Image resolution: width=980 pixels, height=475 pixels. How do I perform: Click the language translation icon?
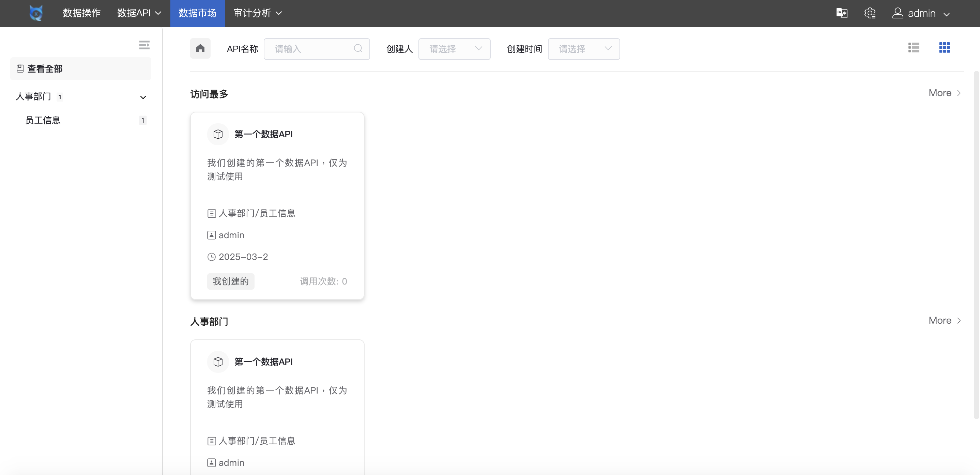[842, 13]
